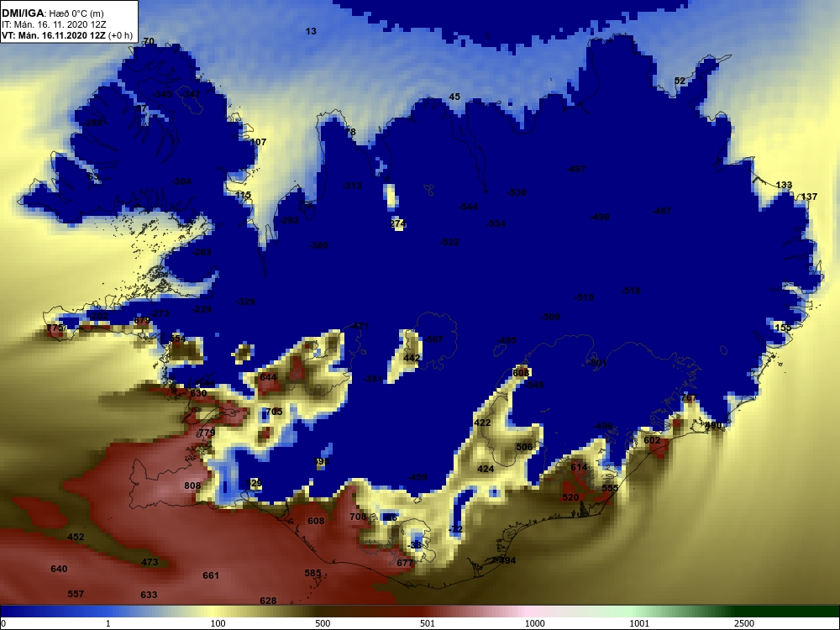Click the legend label 0
The width and height of the screenshot is (840, 630).
tap(3, 623)
